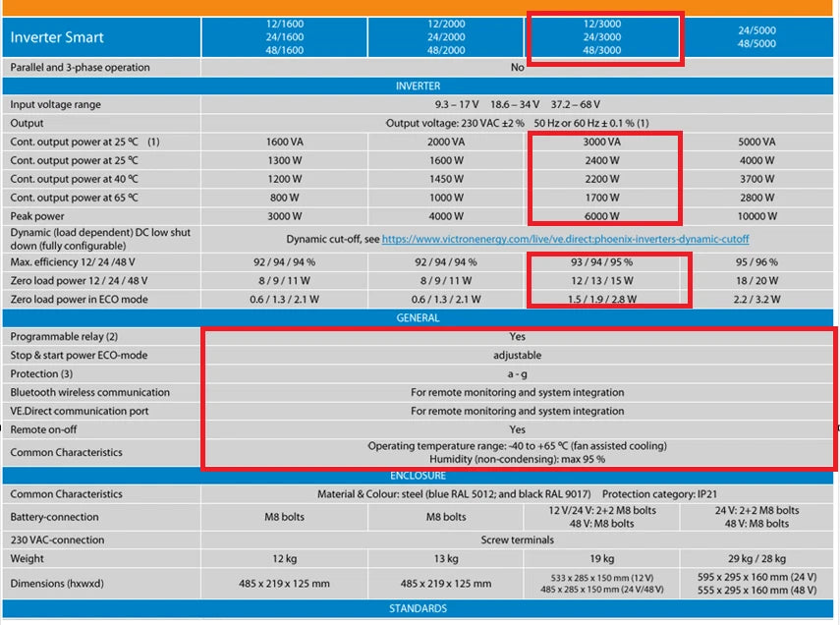Click the '2400 W' cell
Image resolution: width=840 pixels, height=625 pixels.
(x=602, y=160)
